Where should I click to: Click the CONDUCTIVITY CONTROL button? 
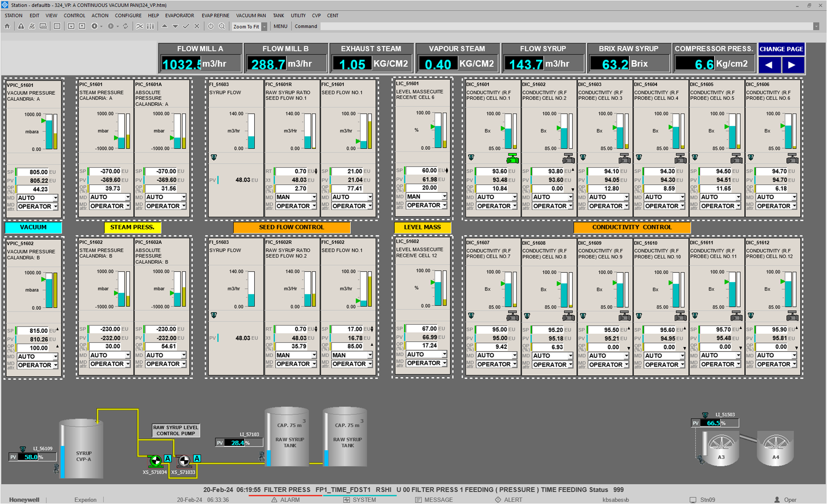(x=631, y=227)
